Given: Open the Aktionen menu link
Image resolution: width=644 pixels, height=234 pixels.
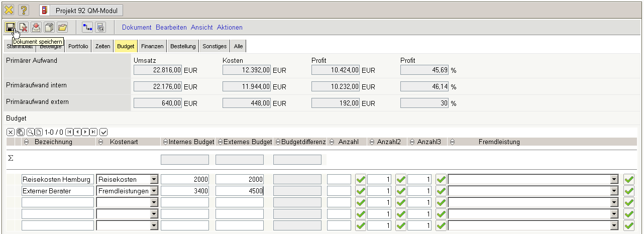Looking at the screenshot, I should coord(230,27).
